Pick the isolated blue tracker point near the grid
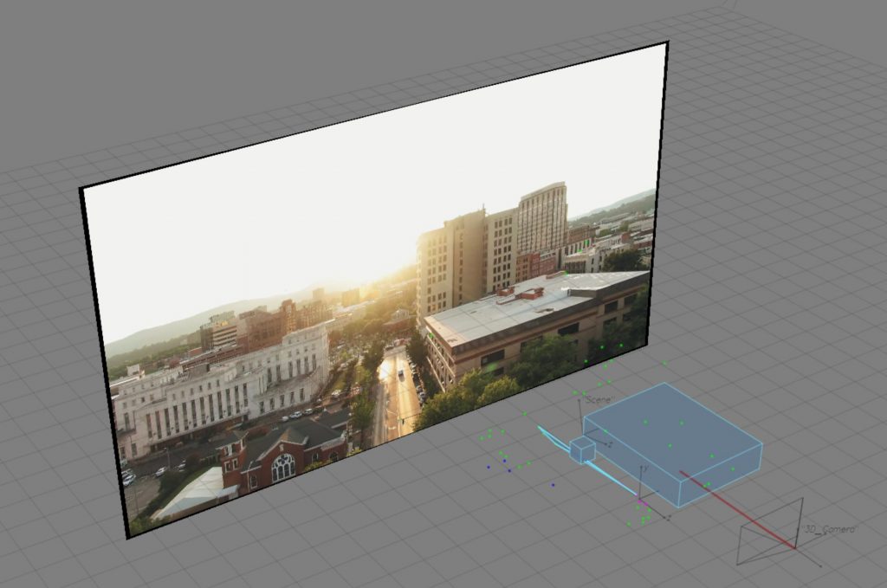This screenshot has height=588, width=887. tap(553, 485)
